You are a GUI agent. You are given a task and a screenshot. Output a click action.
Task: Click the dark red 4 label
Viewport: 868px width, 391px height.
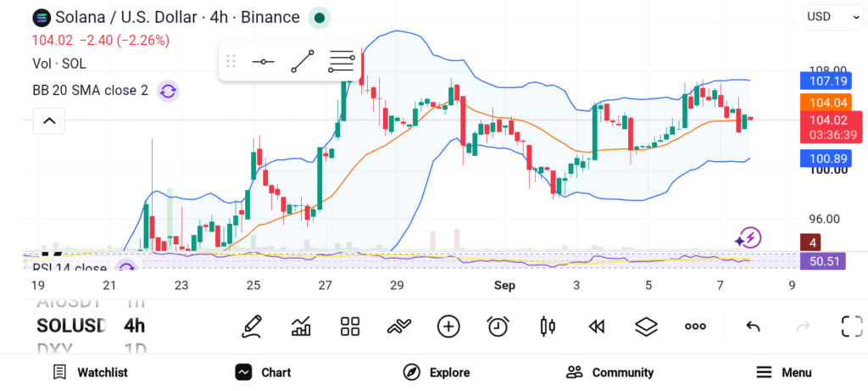(810, 242)
